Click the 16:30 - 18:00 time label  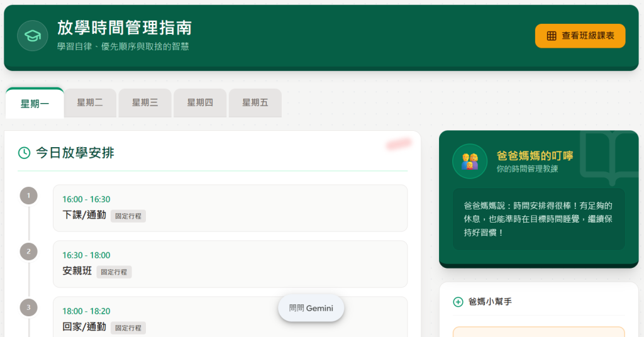[86, 255]
